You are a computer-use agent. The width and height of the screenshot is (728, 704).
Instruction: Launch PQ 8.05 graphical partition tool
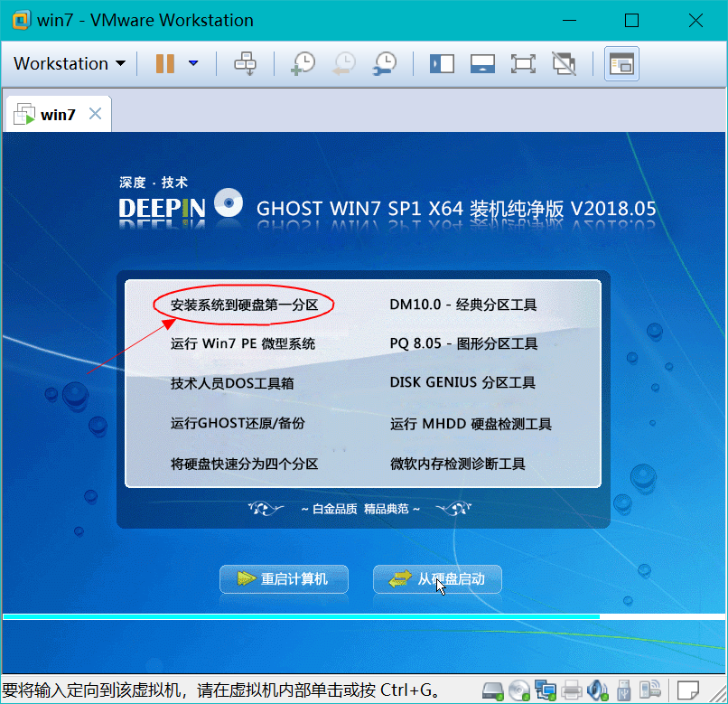(x=463, y=343)
